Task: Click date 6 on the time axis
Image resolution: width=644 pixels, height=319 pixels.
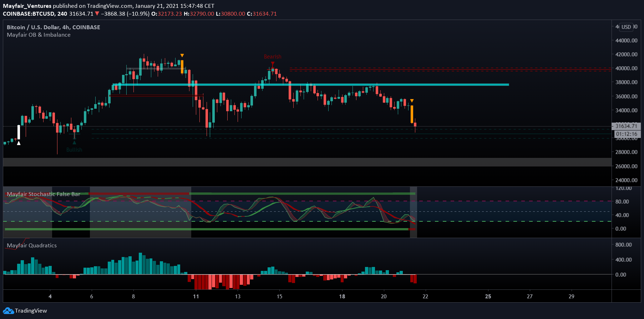Action: (x=92, y=296)
